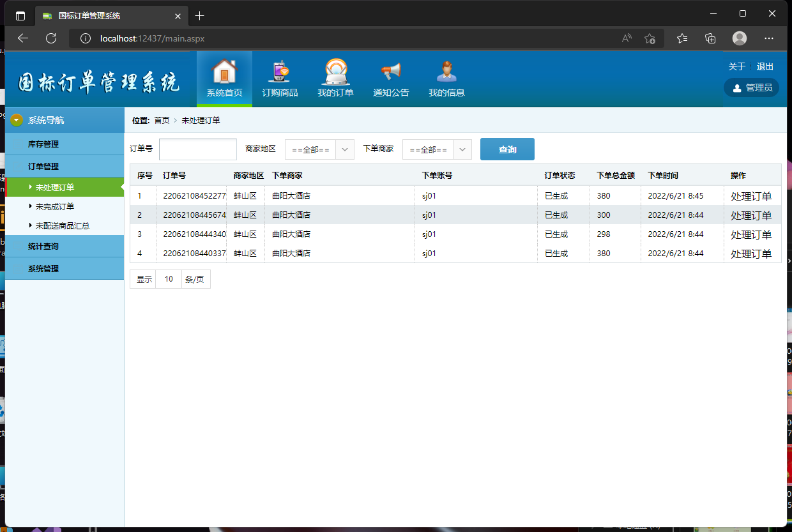Open the Favorites list icon
The image size is (792, 532).
point(682,38)
